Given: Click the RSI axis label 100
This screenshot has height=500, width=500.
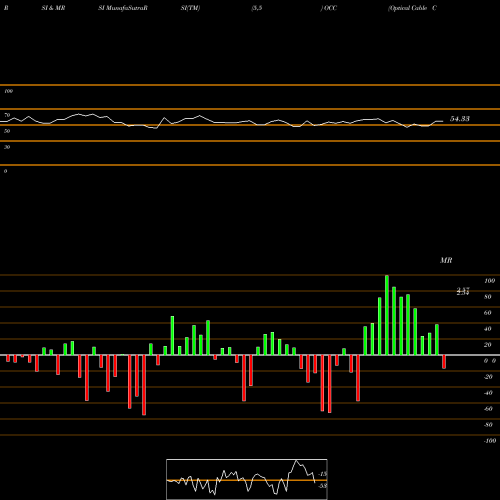Looking at the screenshot, I should tap(8, 91).
